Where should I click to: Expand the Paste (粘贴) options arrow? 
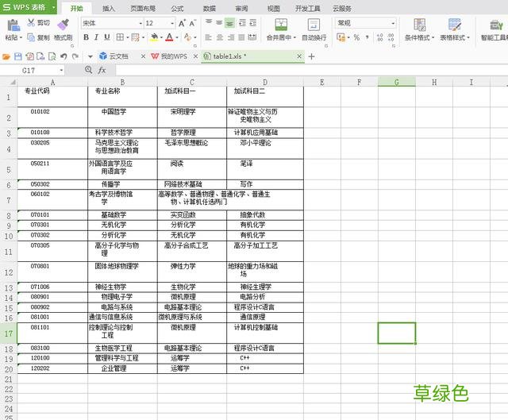click(x=21, y=37)
